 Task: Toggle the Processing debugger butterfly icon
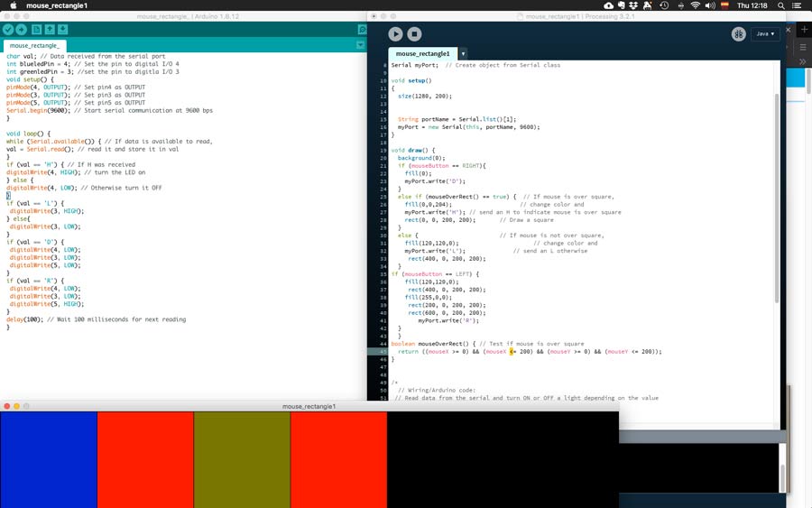pos(738,34)
